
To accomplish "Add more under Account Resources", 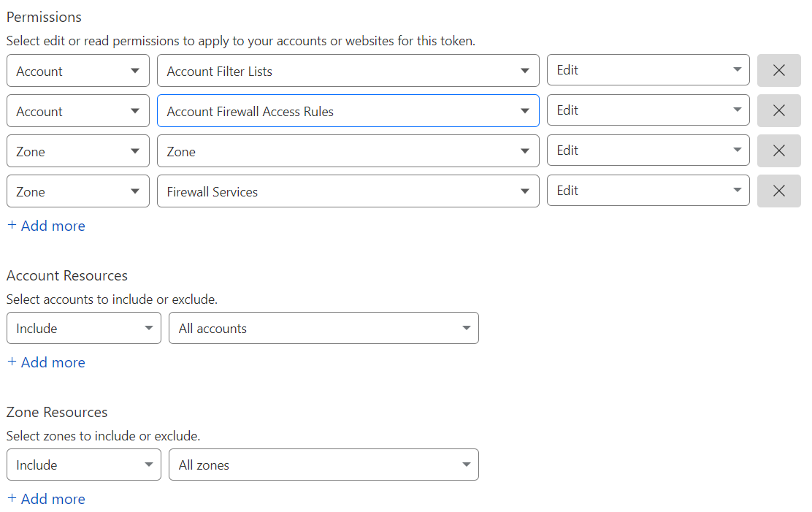I will coord(46,362).
